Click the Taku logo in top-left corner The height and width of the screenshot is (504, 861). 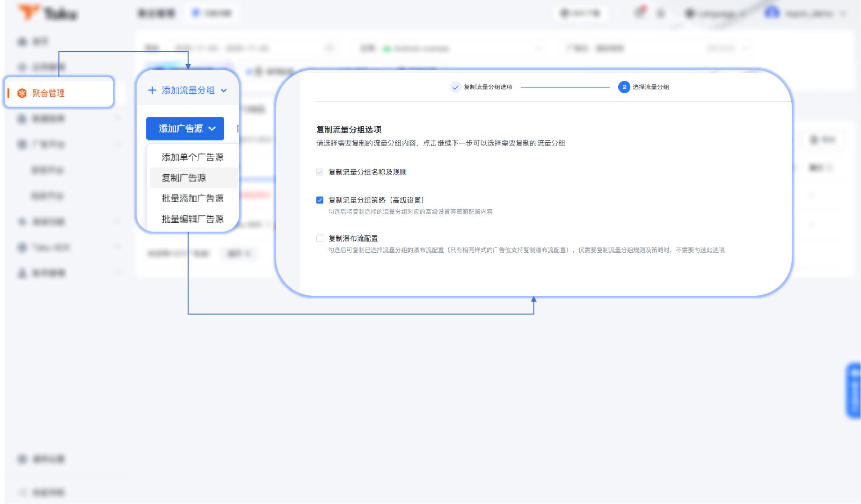(48, 13)
